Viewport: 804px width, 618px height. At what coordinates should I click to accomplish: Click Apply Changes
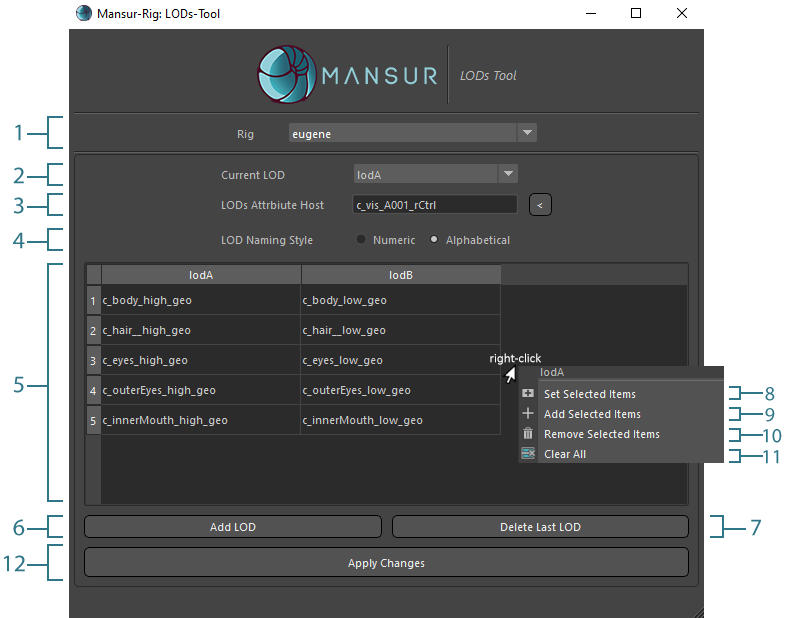[x=386, y=562]
